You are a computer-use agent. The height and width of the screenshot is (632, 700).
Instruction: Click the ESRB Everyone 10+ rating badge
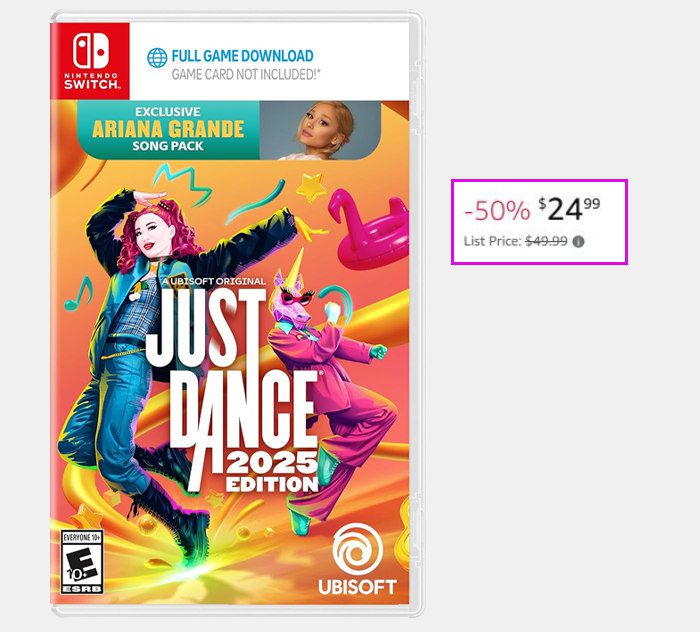[x=82, y=562]
